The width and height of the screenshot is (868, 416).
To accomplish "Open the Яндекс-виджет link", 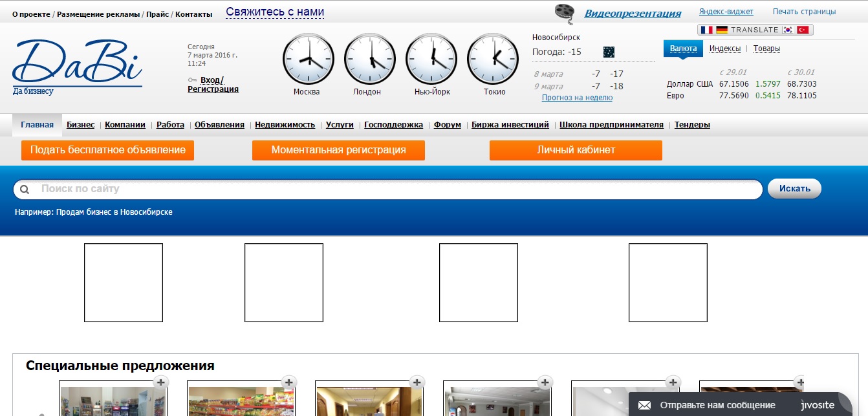I will pyautogui.click(x=726, y=12).
